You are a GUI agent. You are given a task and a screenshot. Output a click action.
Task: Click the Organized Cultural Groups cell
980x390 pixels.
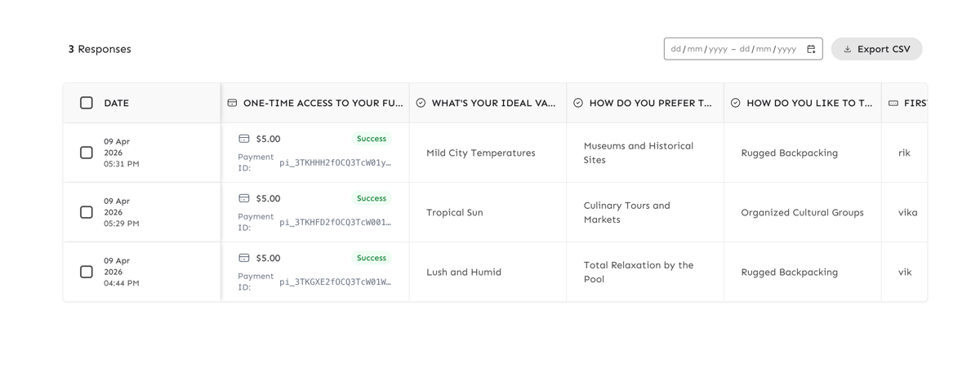tap(801, 212)
